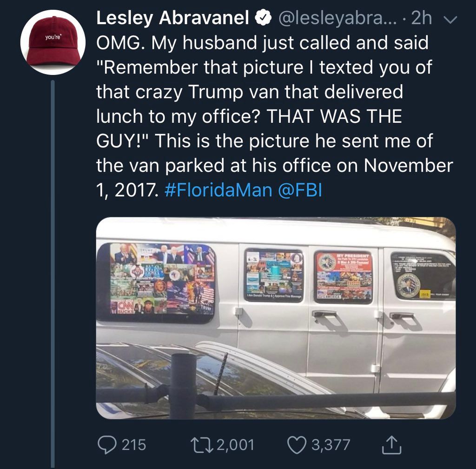Click the 3,377 likes count
Viewport: 476px width, 469px height.
(x=331, y=445)
